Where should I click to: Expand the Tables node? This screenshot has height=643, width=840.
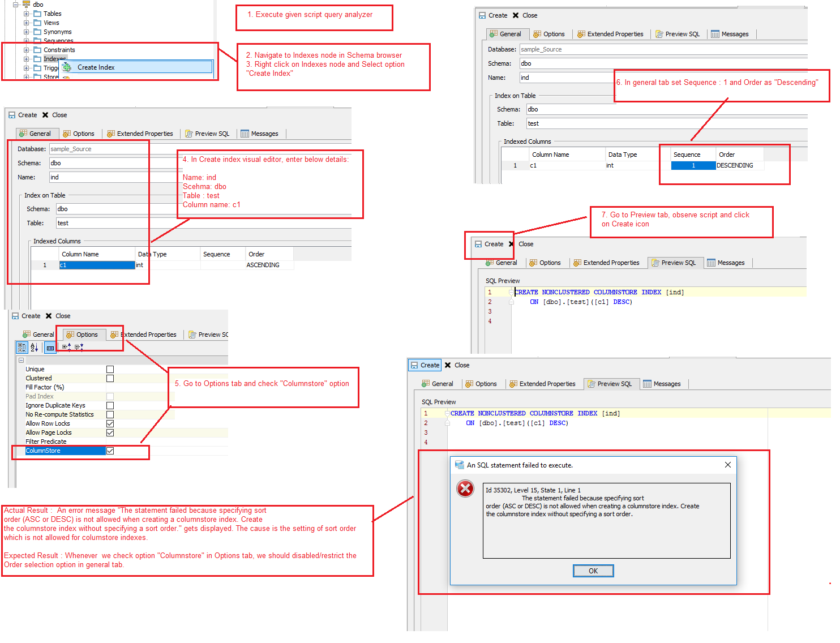(26, 14)
